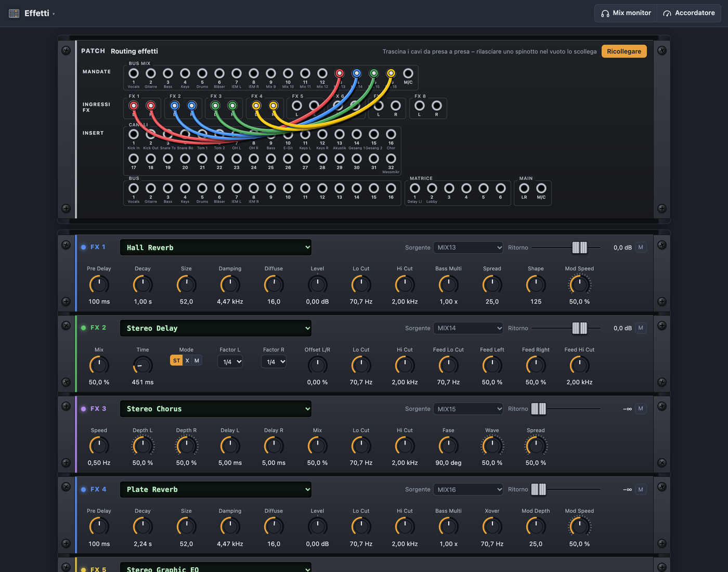Screen dimensions: 728x572
Task: Click Bus Mix send jack 1 Vocals
Action: click(x=134, y=73)
